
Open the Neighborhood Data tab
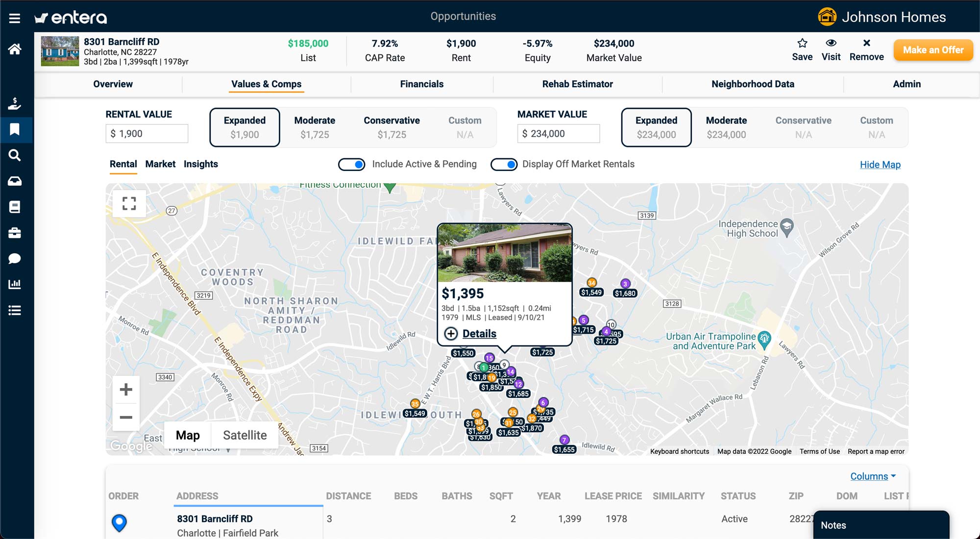pos(753,84)
